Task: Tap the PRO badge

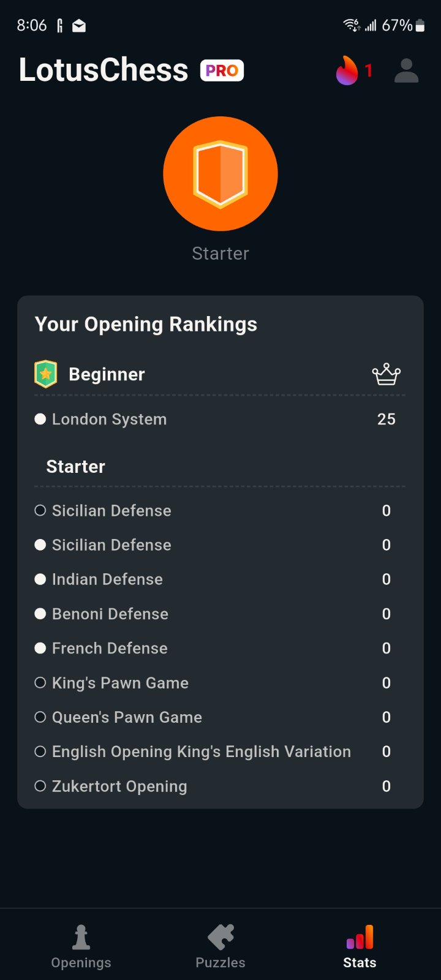Action: 222,70
